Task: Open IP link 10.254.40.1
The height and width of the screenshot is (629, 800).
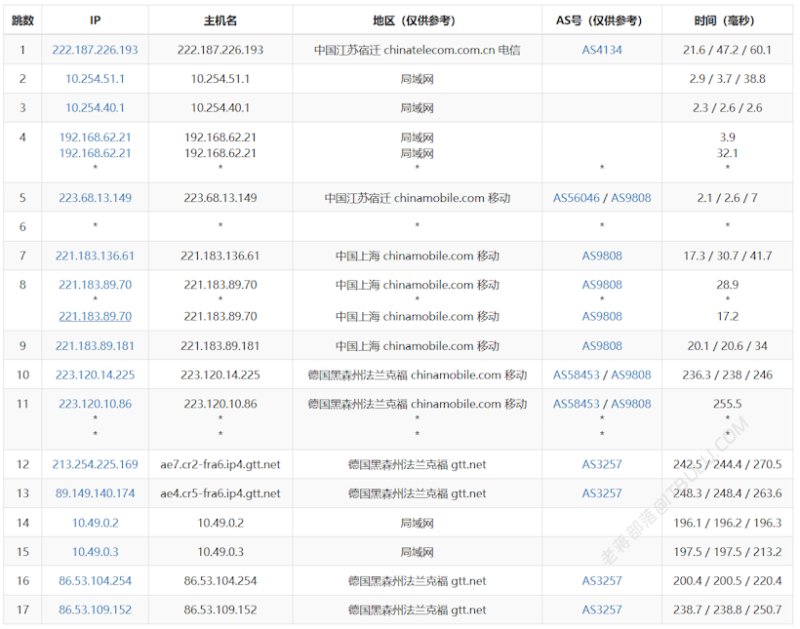Action: tap(95, 108)
